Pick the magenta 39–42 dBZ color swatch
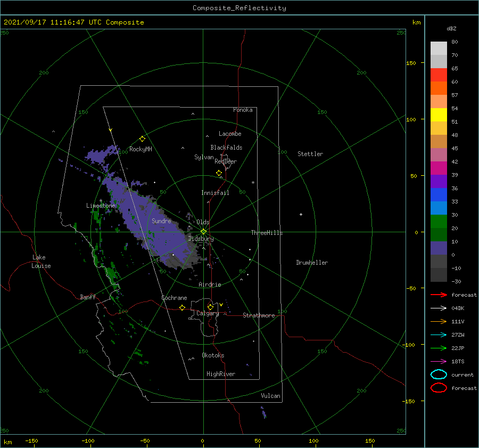Viewport: 479px width, 448px height. click(x=439, y=168)
